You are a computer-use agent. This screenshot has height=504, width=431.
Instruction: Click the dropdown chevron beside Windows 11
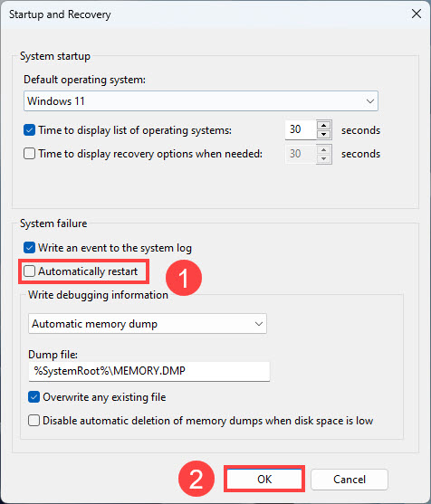click(370, 101)
